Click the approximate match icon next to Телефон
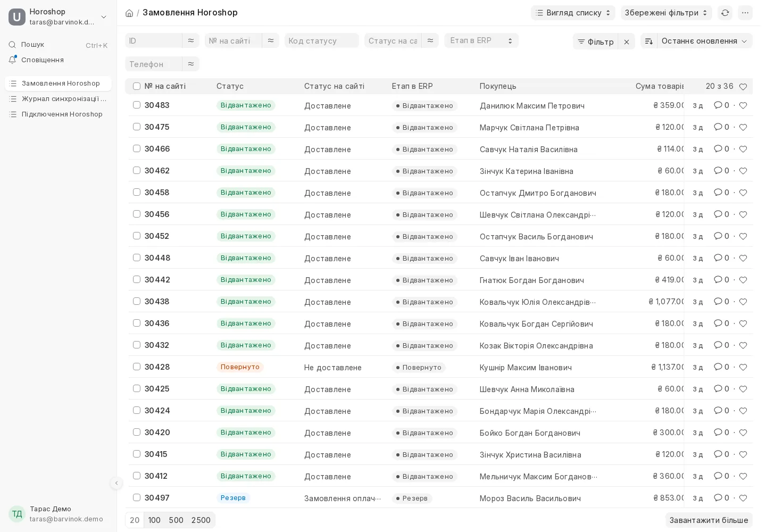Image resolution: width=766 pixels, height=532 pixels. pos(191,64)
